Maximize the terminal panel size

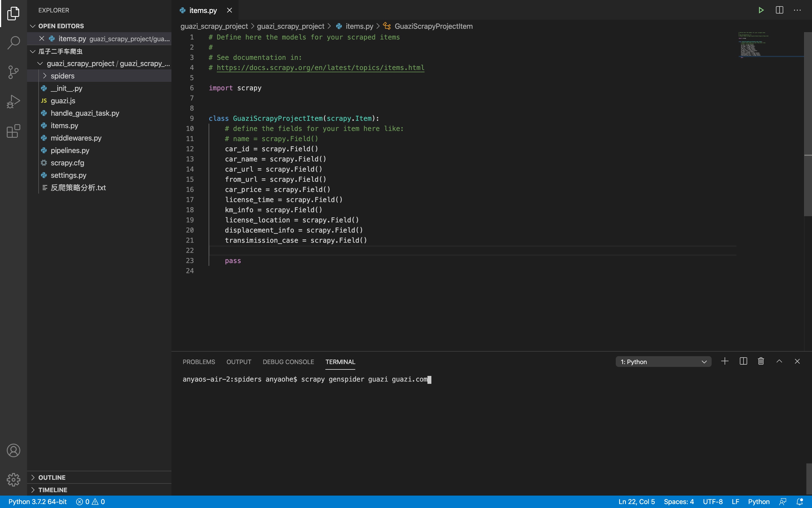(x=779, y=361)
